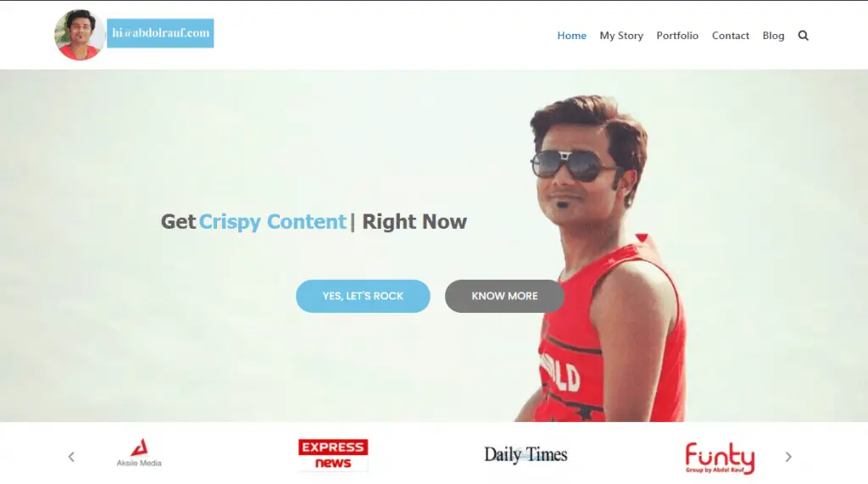This screenshot has width=868, height=484.
Task: Click the Aksile Media logo
Action: [139, 453]
